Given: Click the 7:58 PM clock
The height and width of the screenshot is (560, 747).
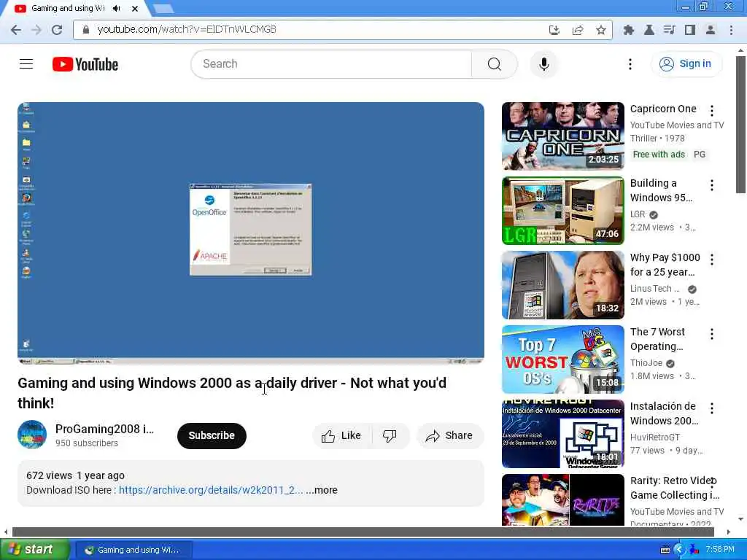Looking at the screenshot, I should 720,550.
